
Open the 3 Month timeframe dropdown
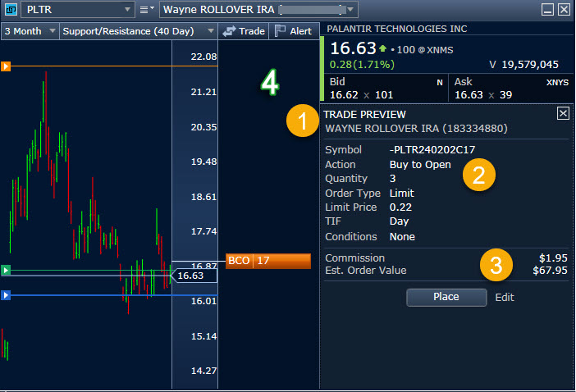click(x=51, y=31)
